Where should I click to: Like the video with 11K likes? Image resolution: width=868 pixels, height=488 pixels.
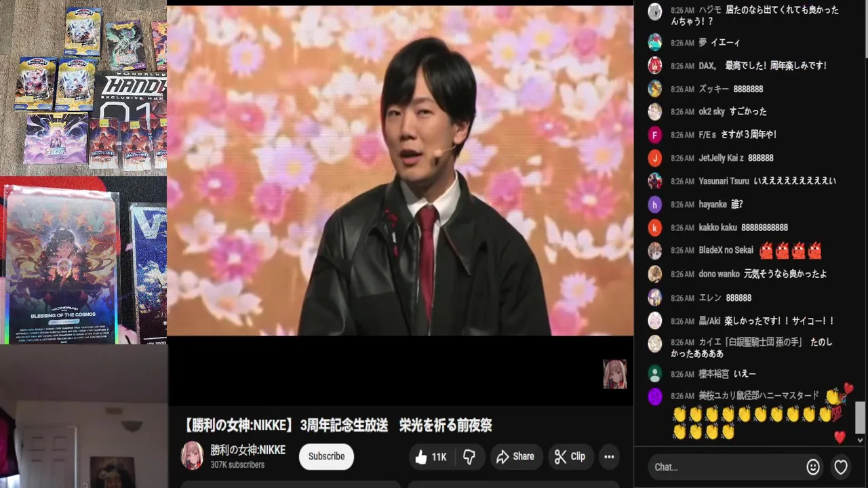[430, 457]
